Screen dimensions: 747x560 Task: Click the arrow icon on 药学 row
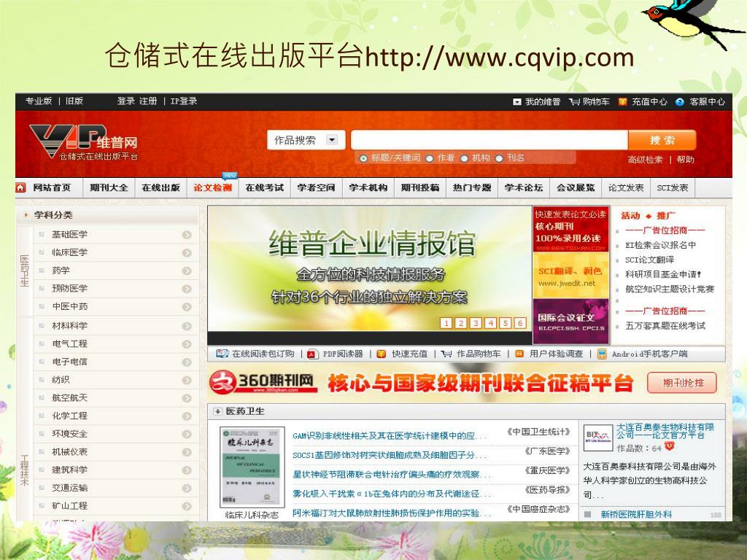click(x=187, y=271)
